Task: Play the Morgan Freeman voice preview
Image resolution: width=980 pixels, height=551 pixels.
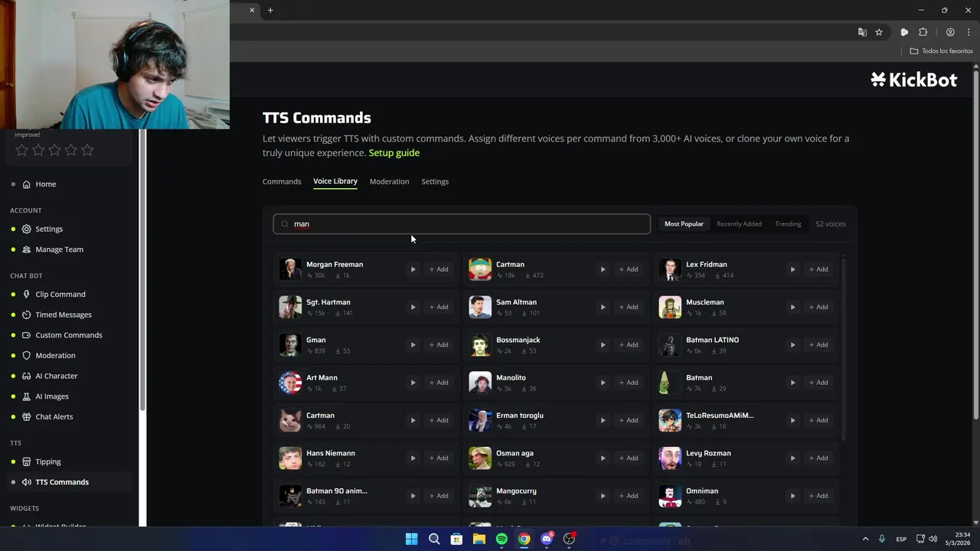Action: click(x=413, y=269)
